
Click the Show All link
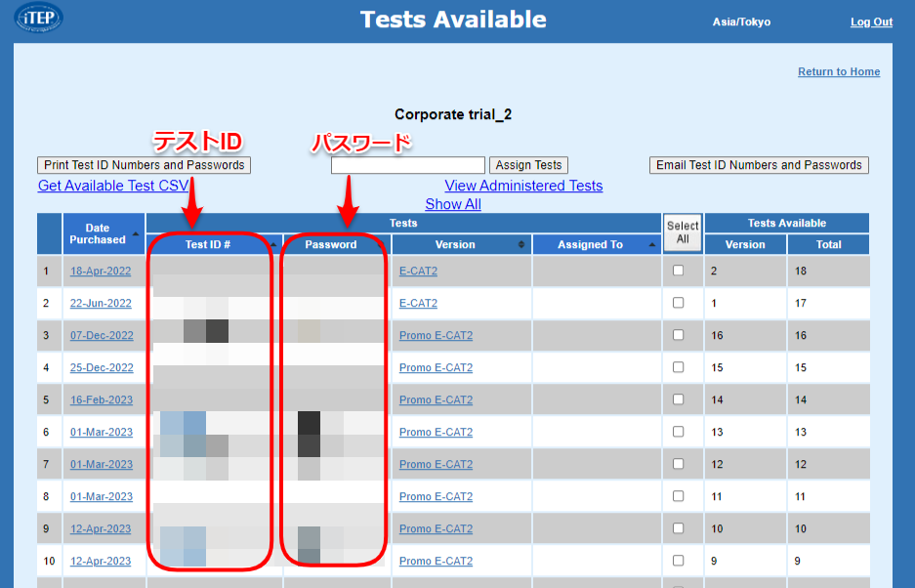pos(453,204)
